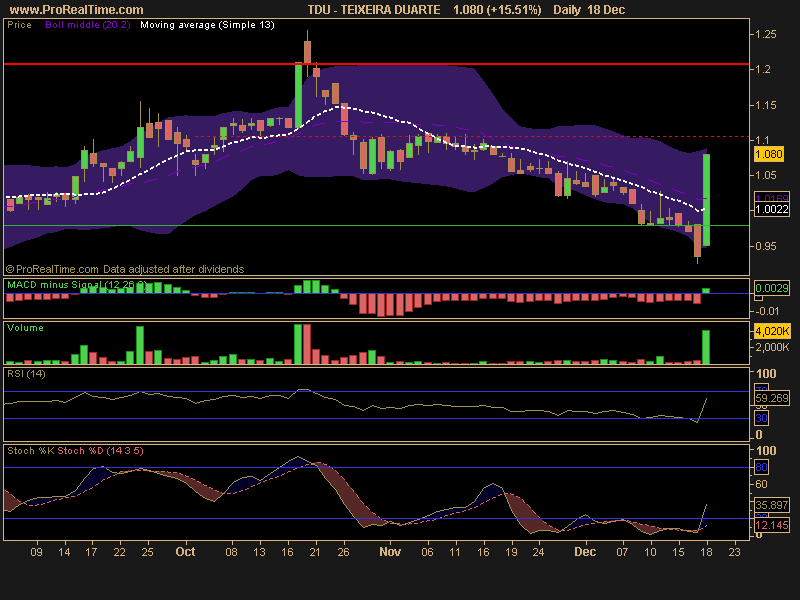Click the "26" date axis label
The height and width of the screenshot is (600, 800).
[x=343, y=552]
